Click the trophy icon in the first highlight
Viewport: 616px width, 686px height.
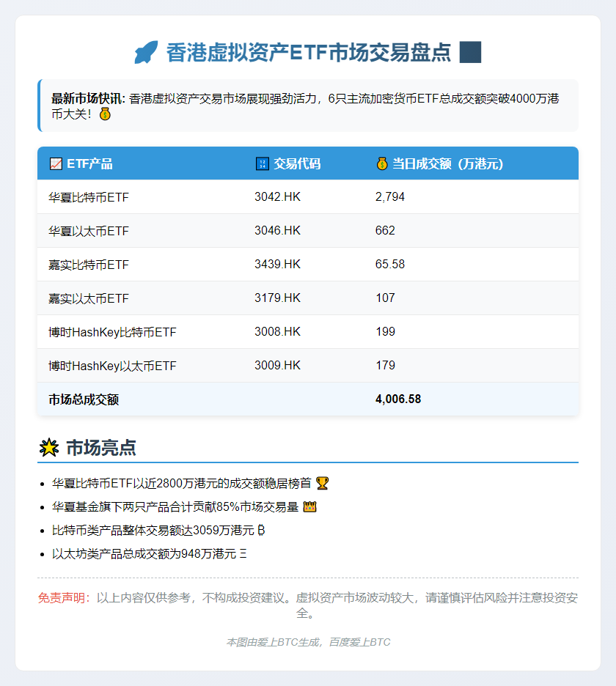point(322,484)
